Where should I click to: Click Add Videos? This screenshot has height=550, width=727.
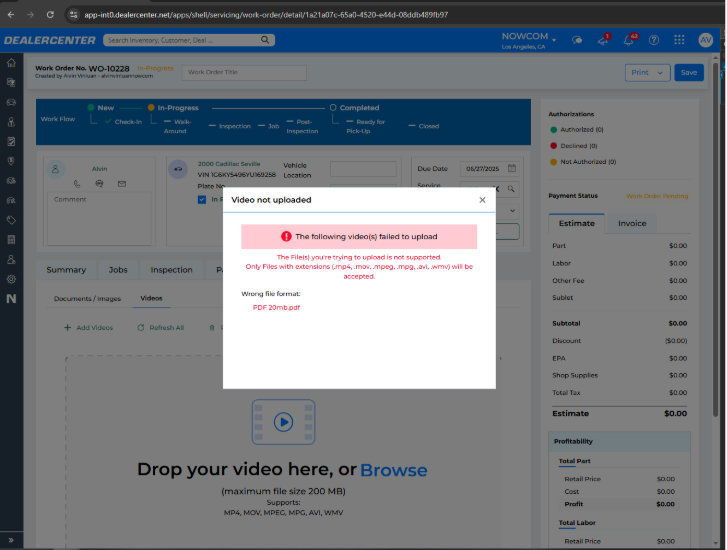tap(88, 327)
